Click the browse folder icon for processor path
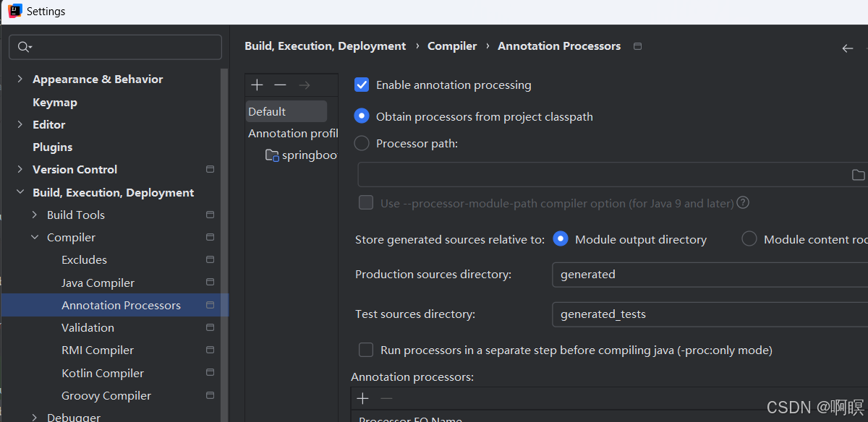 (858, 175)
